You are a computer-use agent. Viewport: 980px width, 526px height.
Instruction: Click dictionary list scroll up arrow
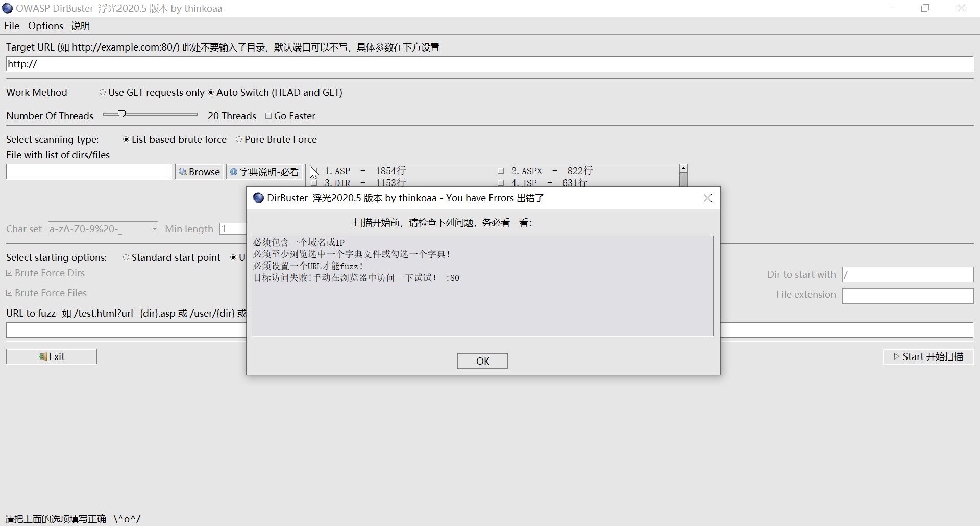[683, 168]
